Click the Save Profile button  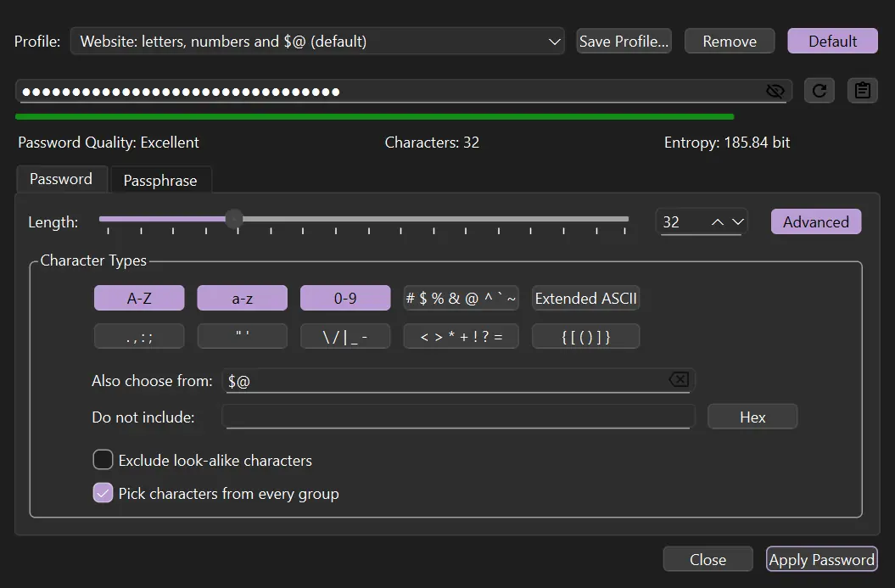coord(624,41)
